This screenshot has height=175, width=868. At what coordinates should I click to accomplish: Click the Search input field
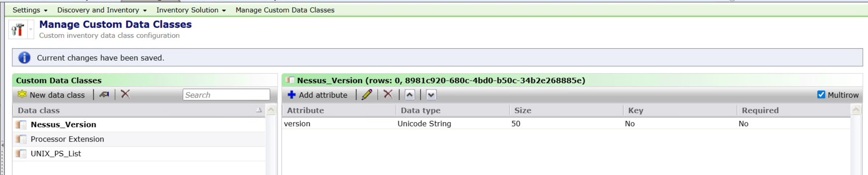[226, 95]
